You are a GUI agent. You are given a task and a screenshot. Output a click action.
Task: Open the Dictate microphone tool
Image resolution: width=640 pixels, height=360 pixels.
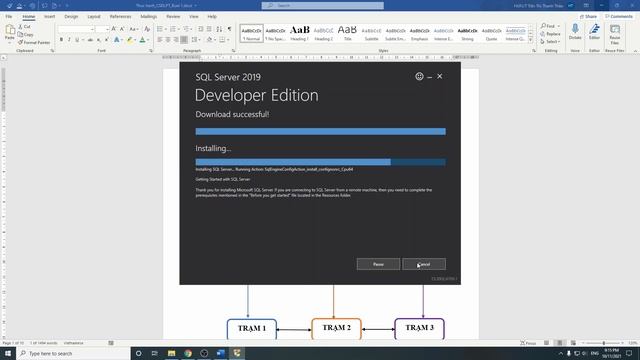[575, 32]
